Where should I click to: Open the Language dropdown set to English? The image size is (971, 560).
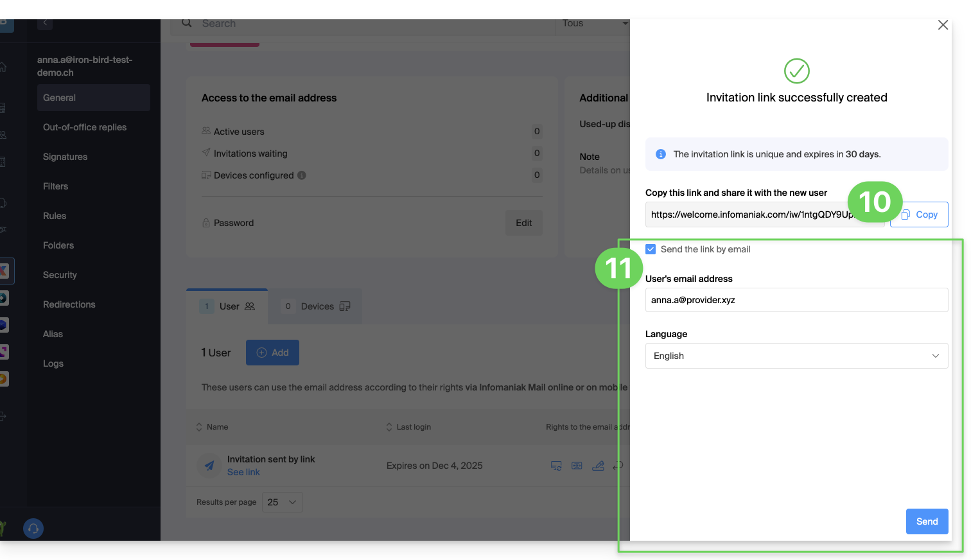tap(796, 356)
